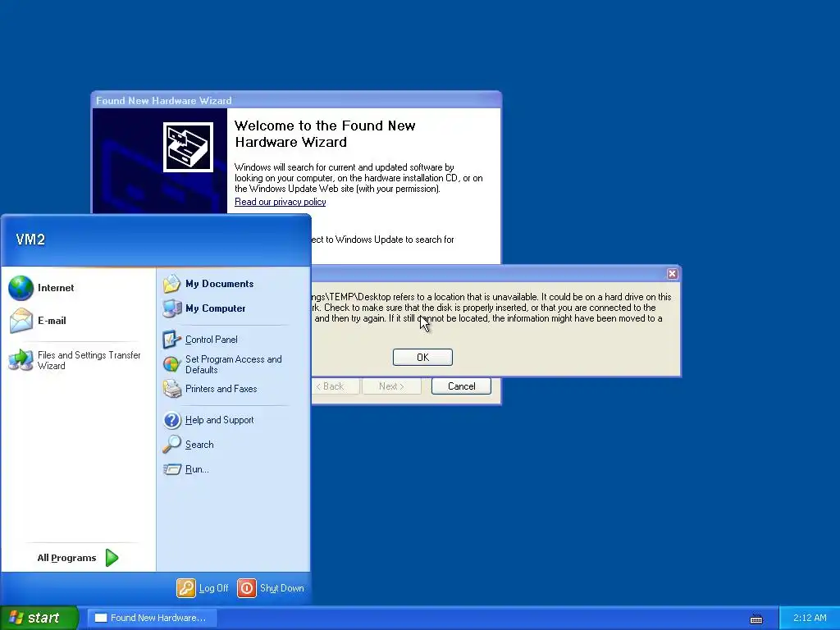
Task: Choose Printers and Faxes menu label
Action: tap(221, 389)
